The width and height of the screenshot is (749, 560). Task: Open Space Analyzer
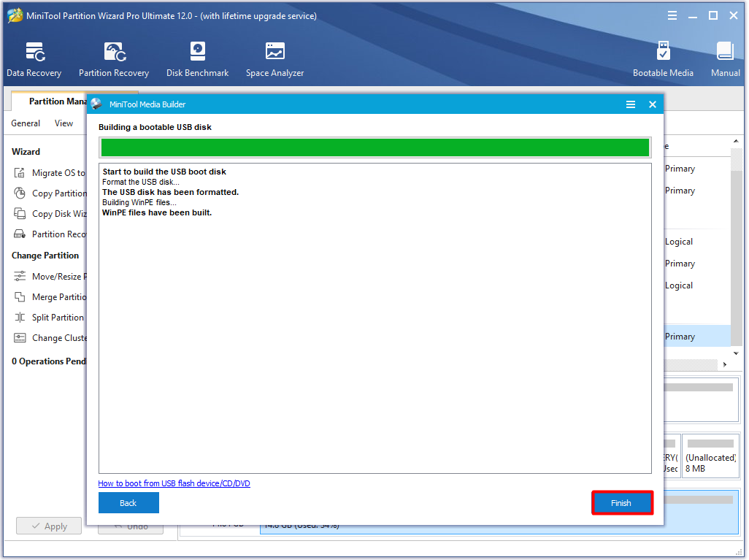pos(274,59)
